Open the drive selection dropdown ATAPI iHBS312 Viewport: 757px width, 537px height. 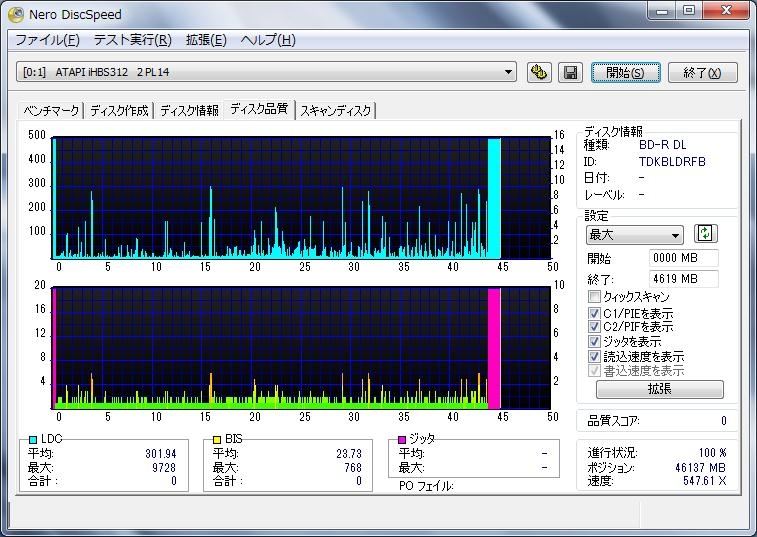(266, 72)
